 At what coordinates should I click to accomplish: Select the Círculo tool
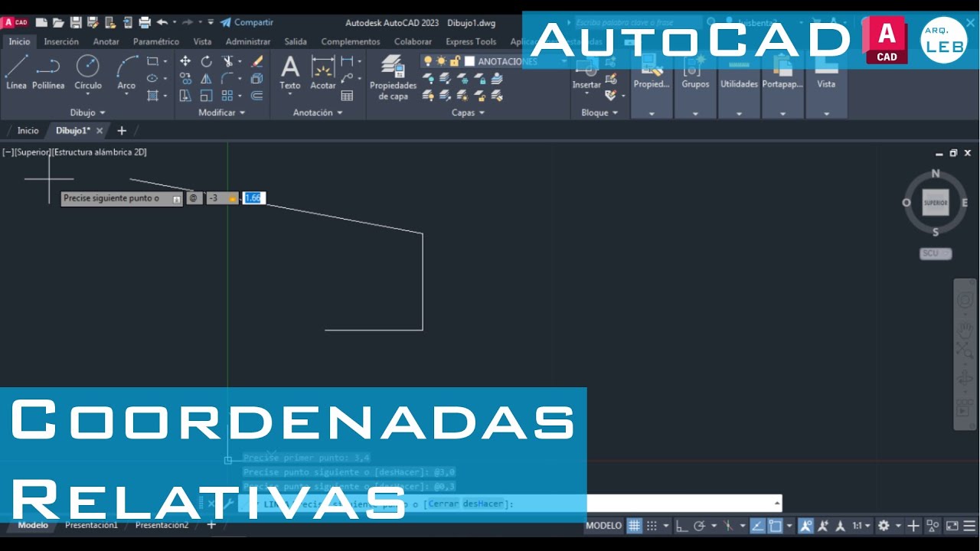(88, 73)
